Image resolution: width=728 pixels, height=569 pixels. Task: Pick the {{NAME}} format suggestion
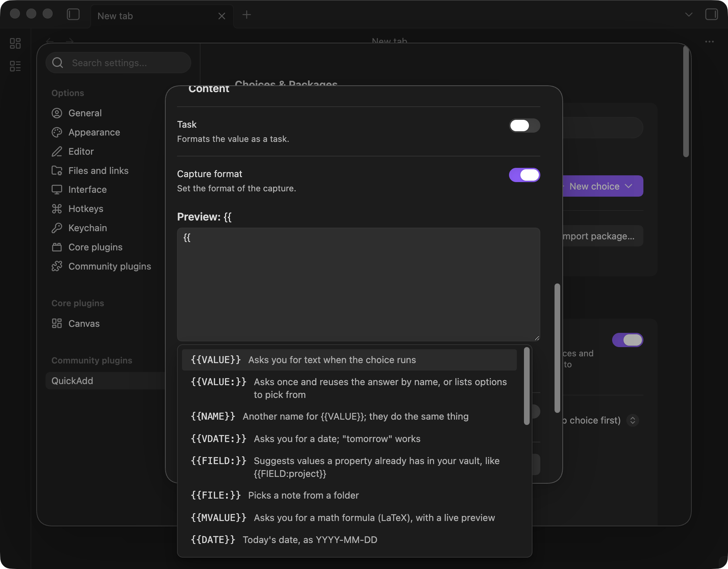(349, 416)
